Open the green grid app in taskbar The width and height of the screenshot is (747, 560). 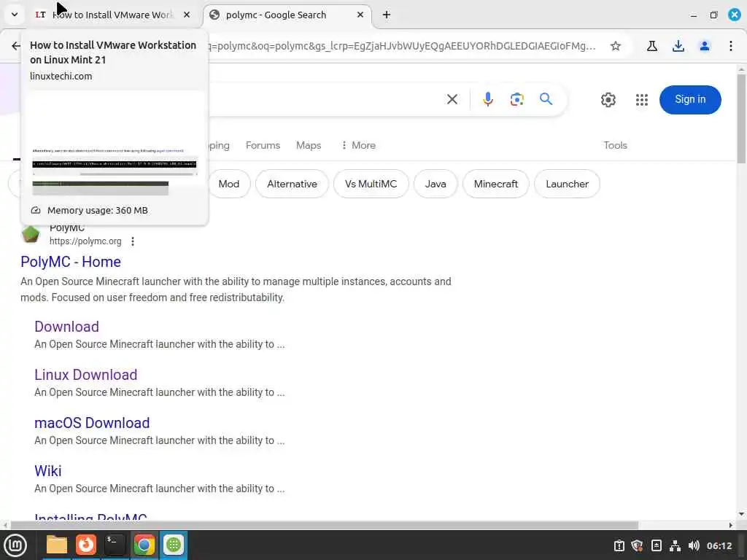point(174,545)
